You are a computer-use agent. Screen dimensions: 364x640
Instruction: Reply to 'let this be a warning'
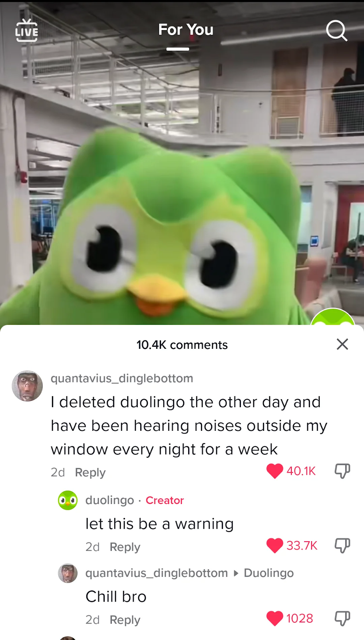pyautogui.click(x=125, y=547)
